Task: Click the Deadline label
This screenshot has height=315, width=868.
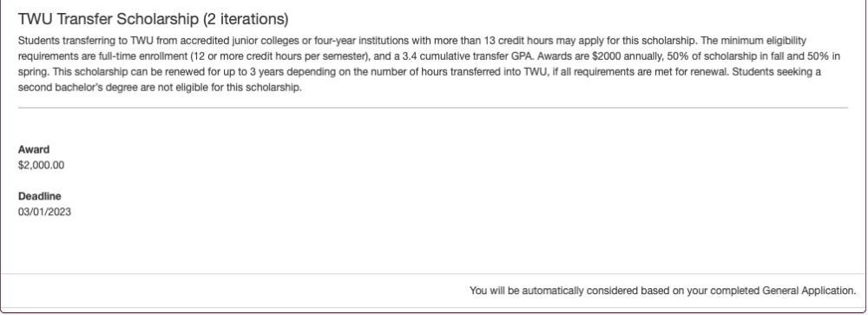Action: pos(39,196)
